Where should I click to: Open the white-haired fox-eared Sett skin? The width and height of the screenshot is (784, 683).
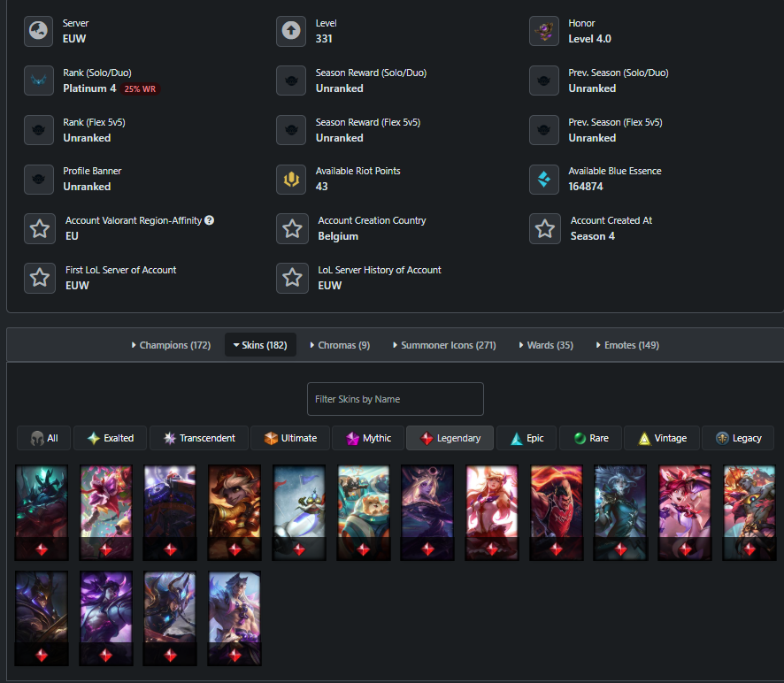click(x=234, y=618)
